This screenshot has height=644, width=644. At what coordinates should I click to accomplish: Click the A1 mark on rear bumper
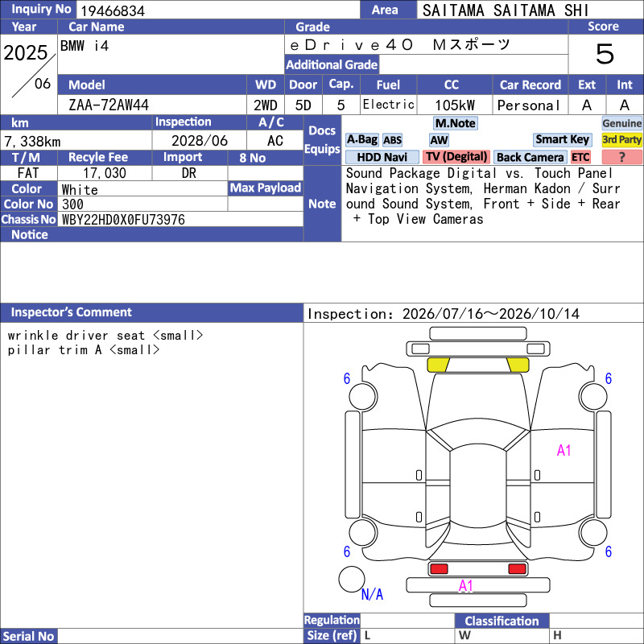[x=466, y=586]
